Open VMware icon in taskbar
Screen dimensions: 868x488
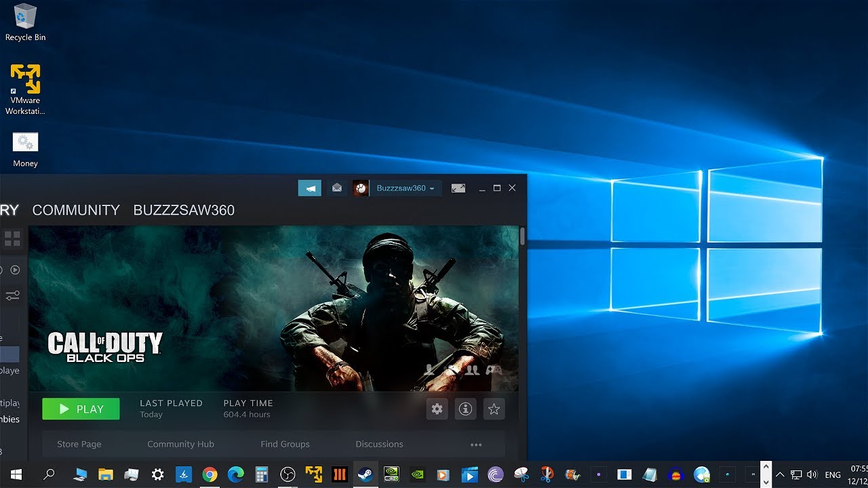click(313, 474)
